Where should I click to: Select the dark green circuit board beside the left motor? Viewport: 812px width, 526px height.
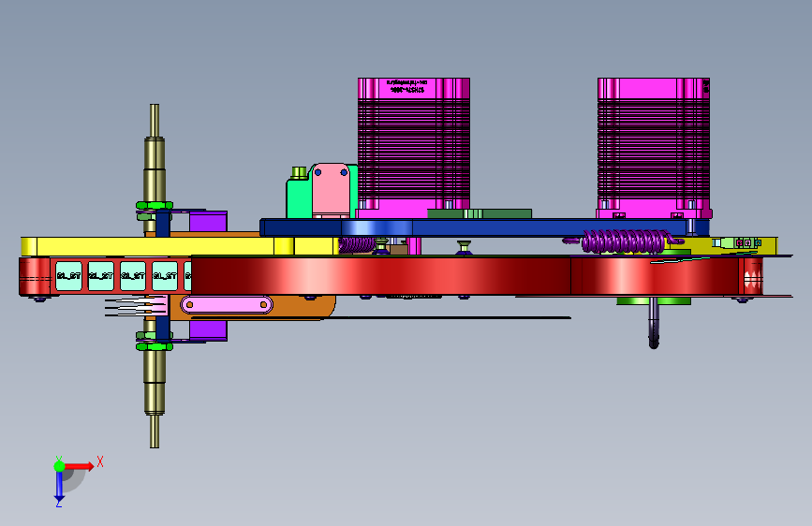(x=480, y=213)
